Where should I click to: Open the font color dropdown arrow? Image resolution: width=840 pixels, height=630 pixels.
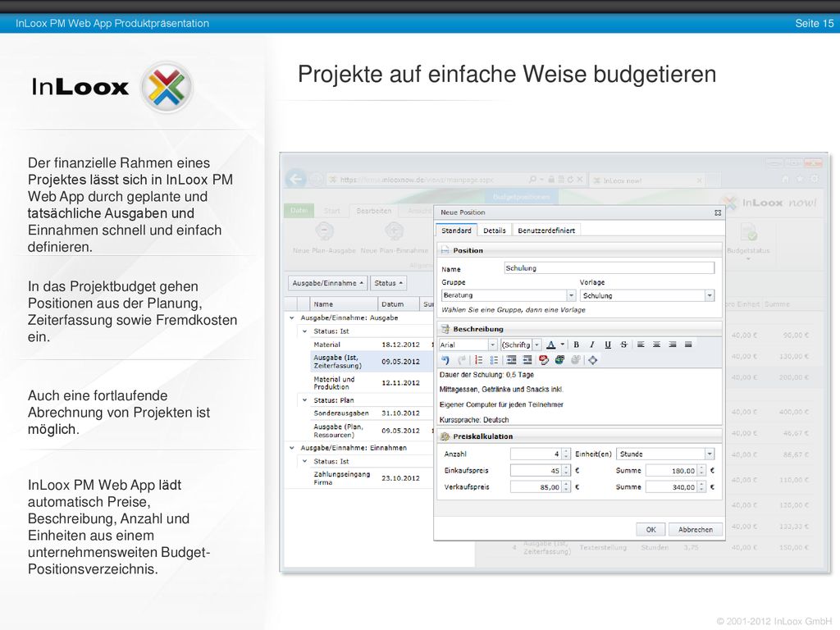[562, 345]
